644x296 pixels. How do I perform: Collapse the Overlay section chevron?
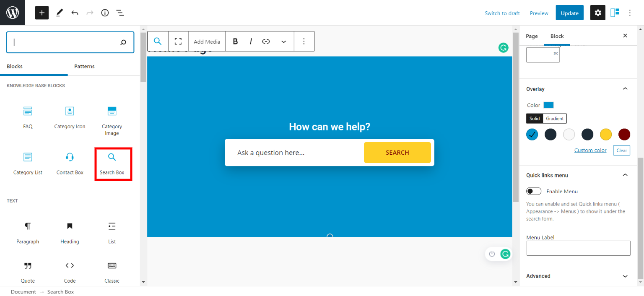click(x=625, y=88)
